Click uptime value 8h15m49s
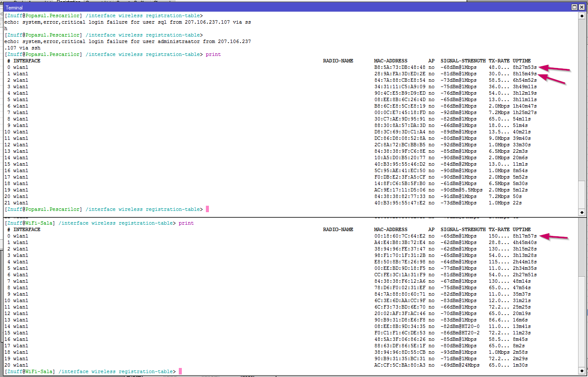Screen dimensions: 588x377 coord(525,74)
